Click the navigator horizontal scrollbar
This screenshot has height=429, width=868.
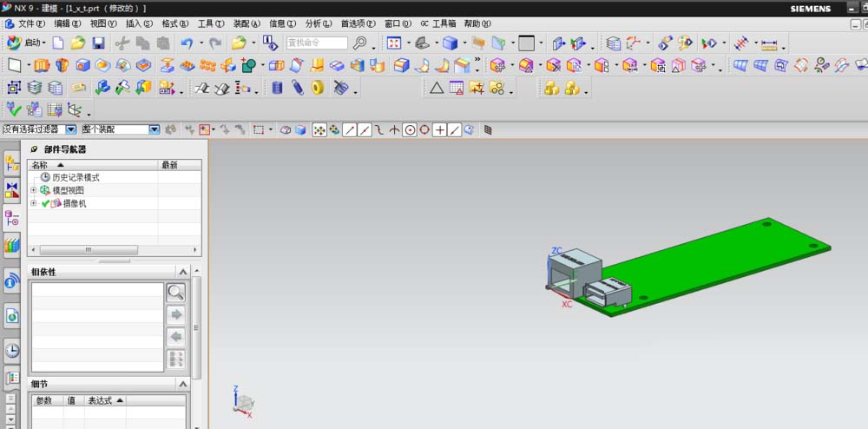coord(115,250)
